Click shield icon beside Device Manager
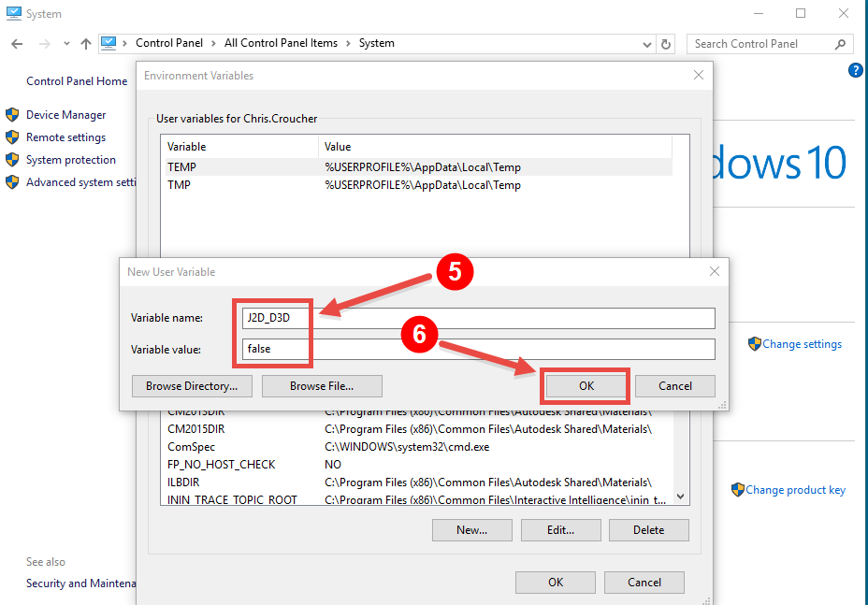868x605 pixels. coord(12,115)
